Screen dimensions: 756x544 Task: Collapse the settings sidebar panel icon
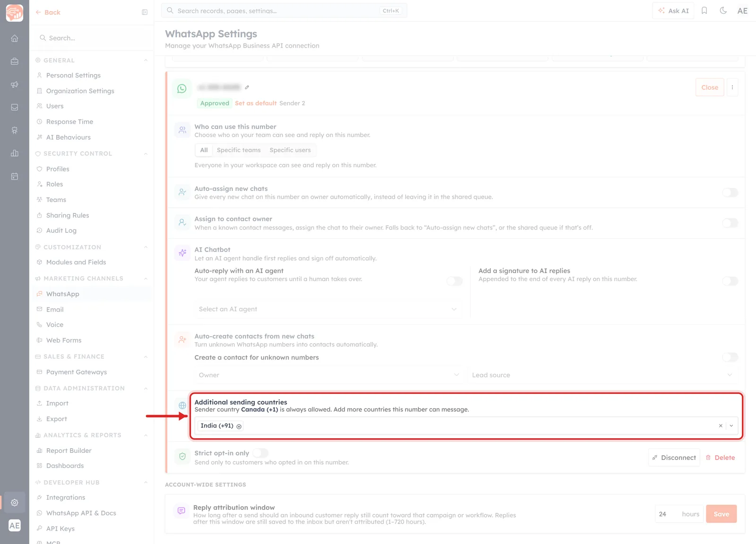click(145, 12)
